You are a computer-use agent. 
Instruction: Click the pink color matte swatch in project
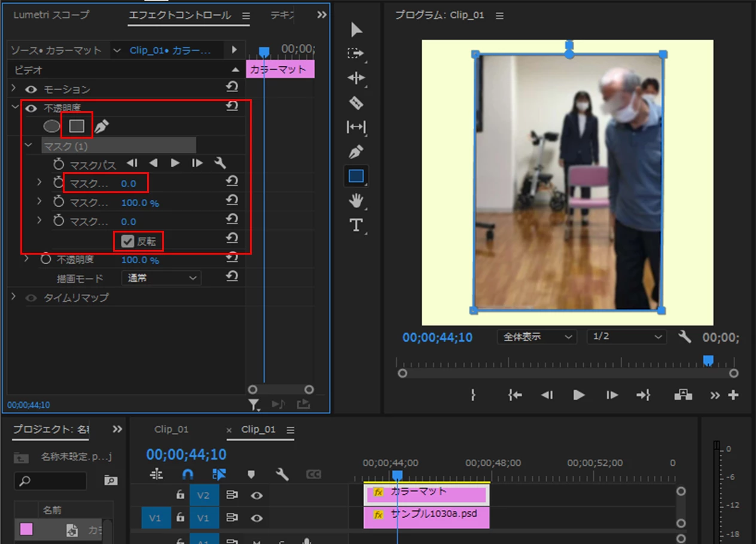(26, 529)
